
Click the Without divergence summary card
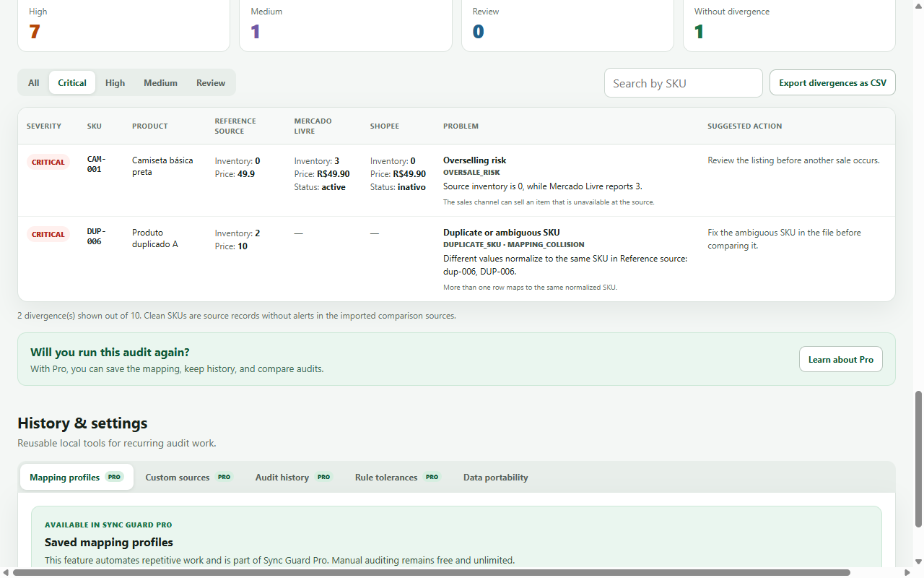point(789,25)
